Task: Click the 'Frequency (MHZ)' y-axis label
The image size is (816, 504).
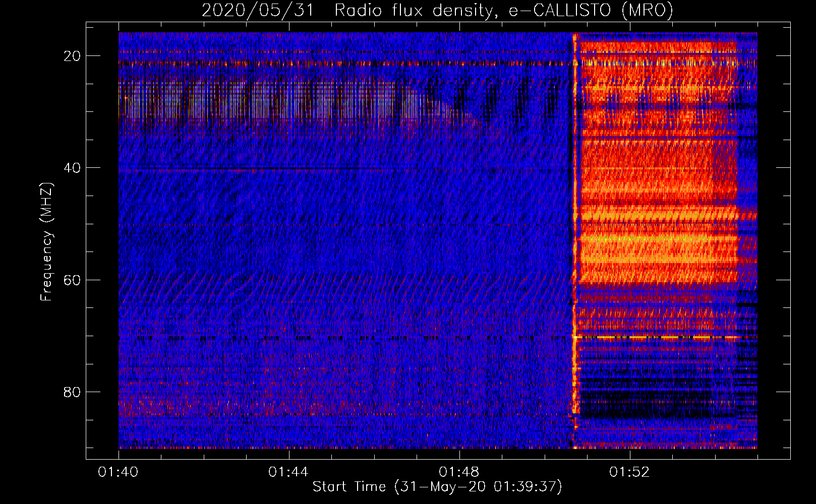Action: [x=46, y=242]
